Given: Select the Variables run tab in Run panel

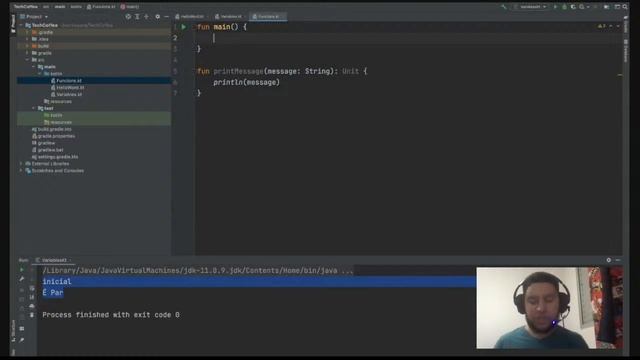Looking at the screenshot, I should (x=54, y=260).
